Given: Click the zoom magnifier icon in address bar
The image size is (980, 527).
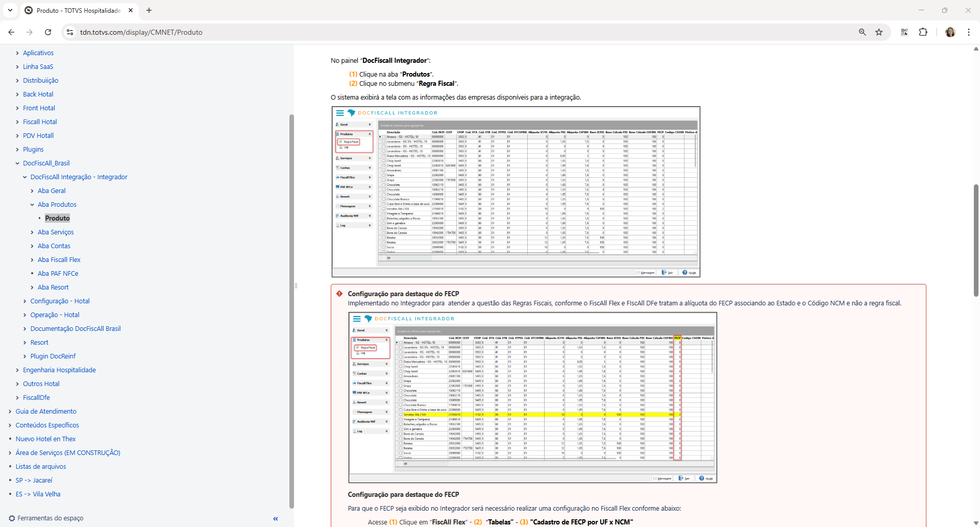Looking at the screenshot, I should click(x=862, y=32).
